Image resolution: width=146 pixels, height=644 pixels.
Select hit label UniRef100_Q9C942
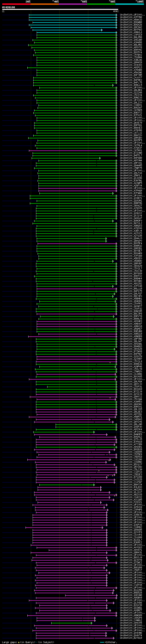coord(131,27)
